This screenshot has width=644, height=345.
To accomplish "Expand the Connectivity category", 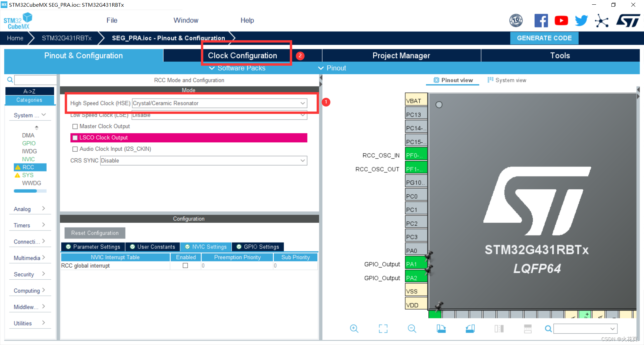I will coord(30,241).
